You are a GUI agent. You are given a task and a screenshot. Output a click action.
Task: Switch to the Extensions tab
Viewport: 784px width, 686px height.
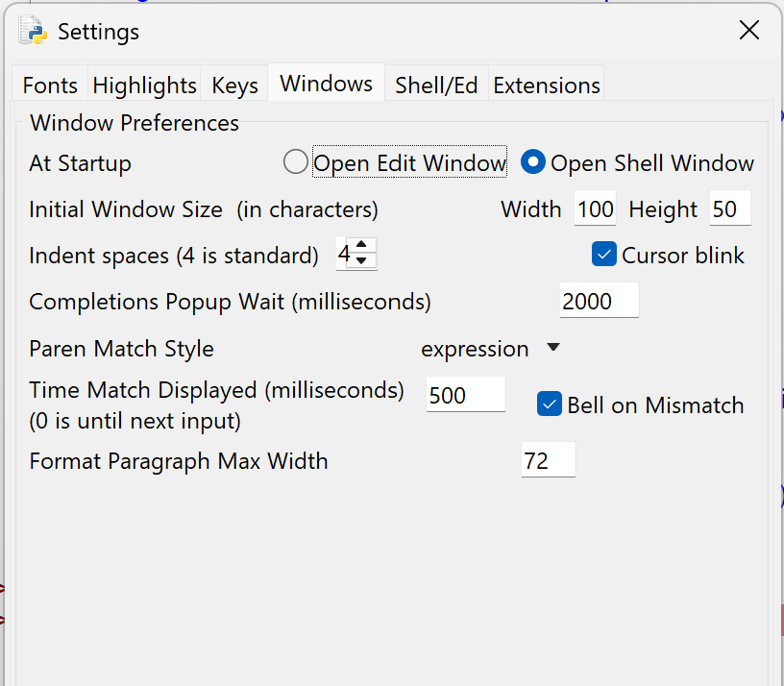[547, 86]
